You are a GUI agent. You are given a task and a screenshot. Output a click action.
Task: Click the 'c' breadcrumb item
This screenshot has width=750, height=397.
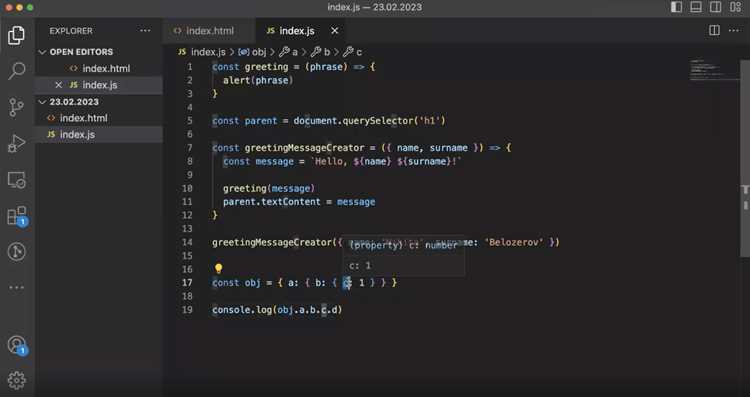[x=353, y=52]
